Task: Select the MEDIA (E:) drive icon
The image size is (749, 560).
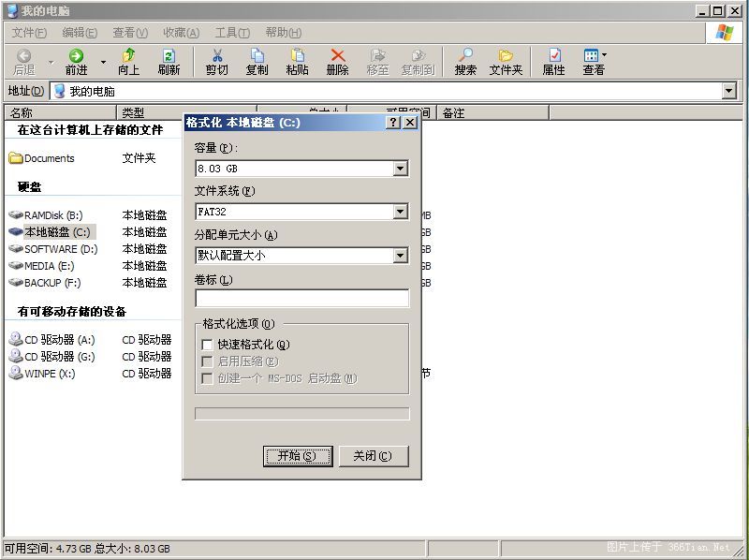Action: (x=16, y=265)
